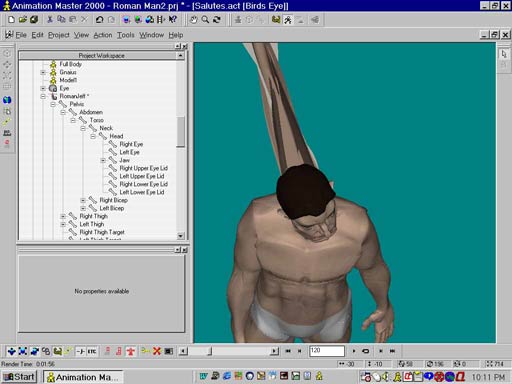This screenshot has width=512, height=384.
Task: Click frame scrubber left arrow
Action: [x=183, y=351]
